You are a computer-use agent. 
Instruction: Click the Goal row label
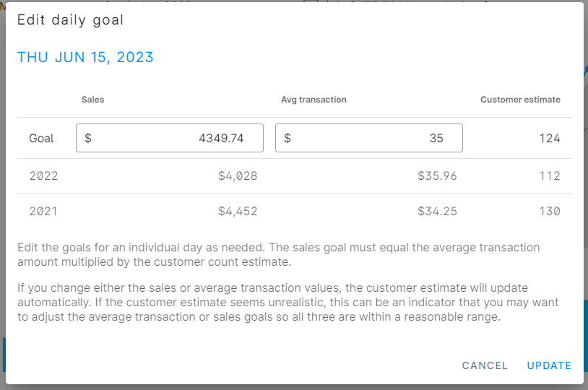(41, 138)
